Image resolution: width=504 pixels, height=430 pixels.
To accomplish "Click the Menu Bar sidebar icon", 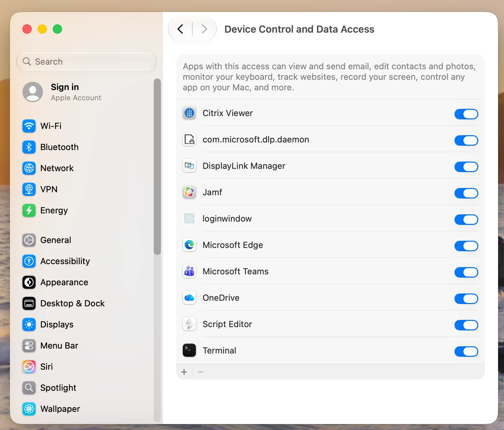I will (x=29, y=346).
